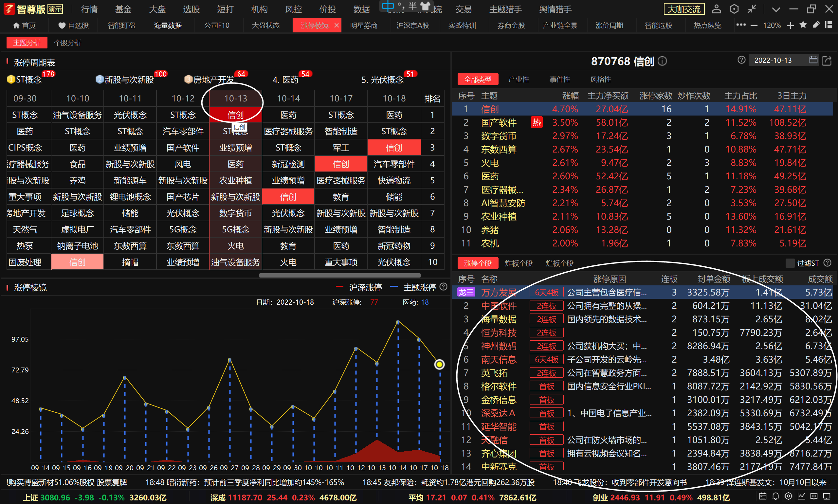Select the pink 信创 cell under 10-10
Viewport: 838px width, 504px height.
pyautogui.click(x=78, y=262)
